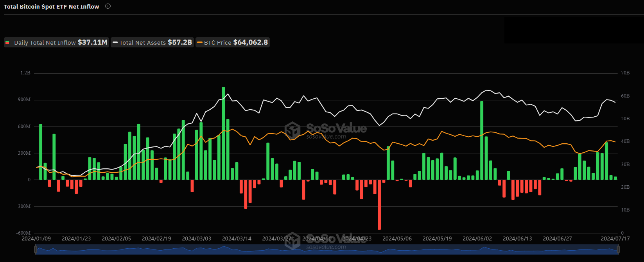The height and width of the screenshot is (262, 644).
Task: Grab the left handle of the date range slider
Action: [36, 249]
